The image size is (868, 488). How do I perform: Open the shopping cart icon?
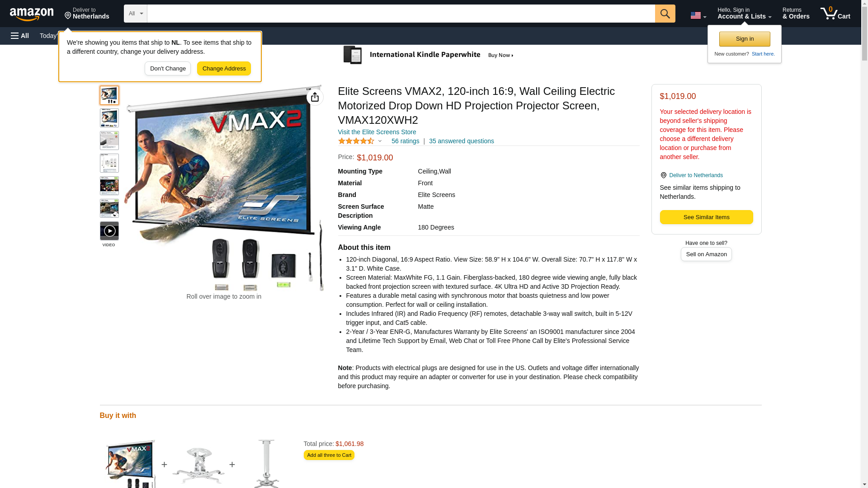[835, 14]
